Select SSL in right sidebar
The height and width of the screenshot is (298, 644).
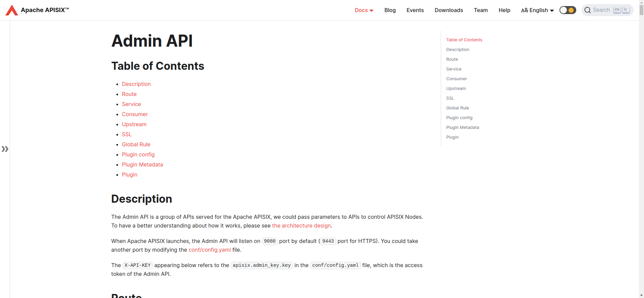click(450, 98)
